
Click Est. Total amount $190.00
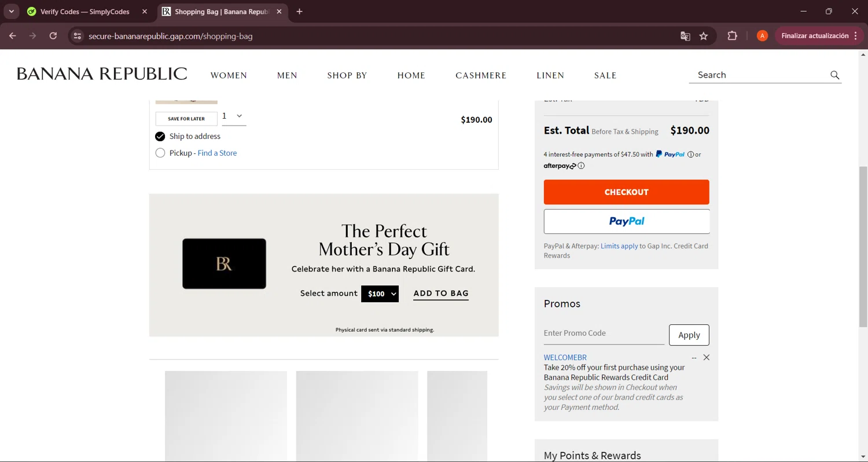[690, 130]
